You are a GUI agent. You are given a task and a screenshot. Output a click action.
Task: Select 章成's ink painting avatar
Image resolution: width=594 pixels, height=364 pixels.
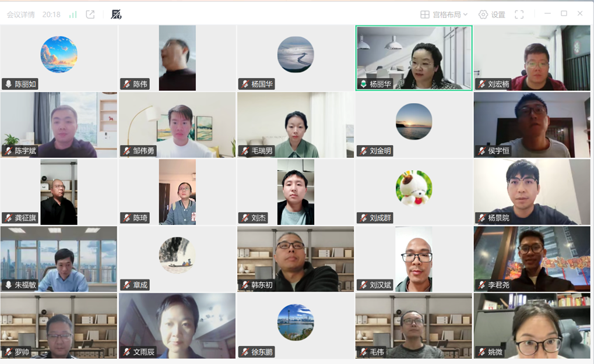[177, 255]
